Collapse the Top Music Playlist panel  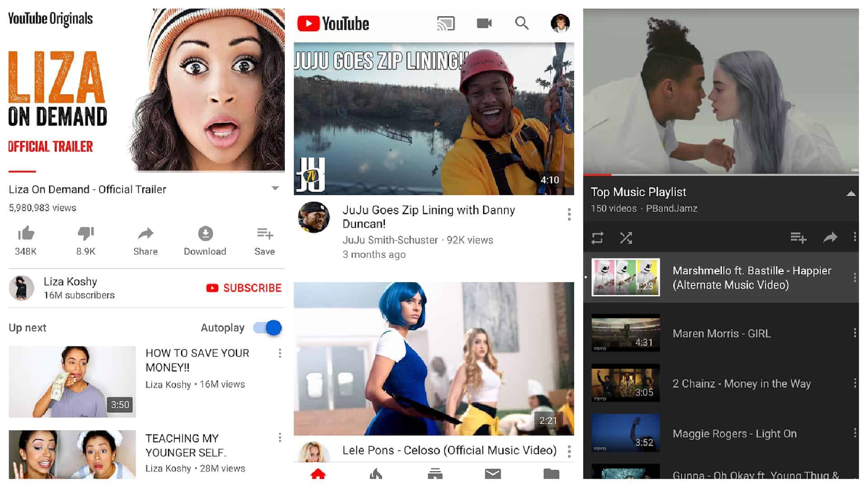click(850, 193)
